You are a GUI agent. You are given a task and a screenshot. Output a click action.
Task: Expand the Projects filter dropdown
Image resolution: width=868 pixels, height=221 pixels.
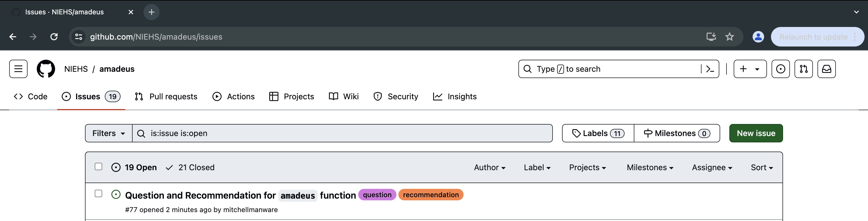587,168
